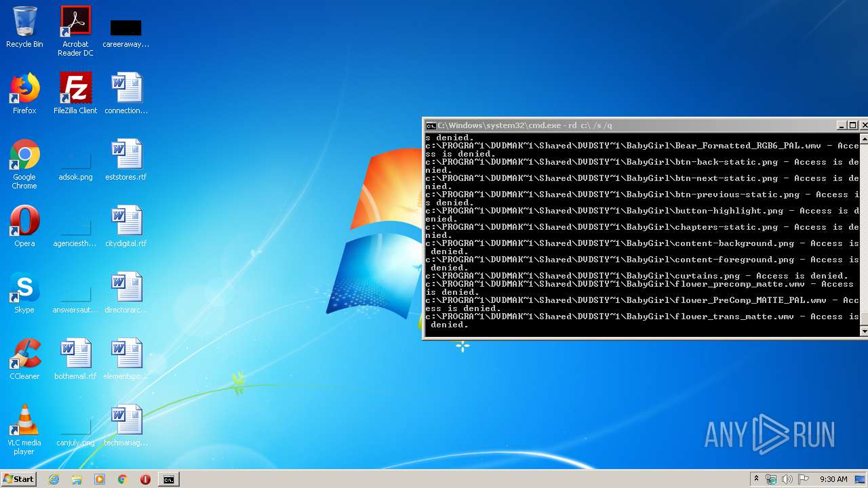
Task: Open Windows Explorer from the taskbar
Action: tap(77, 479)
